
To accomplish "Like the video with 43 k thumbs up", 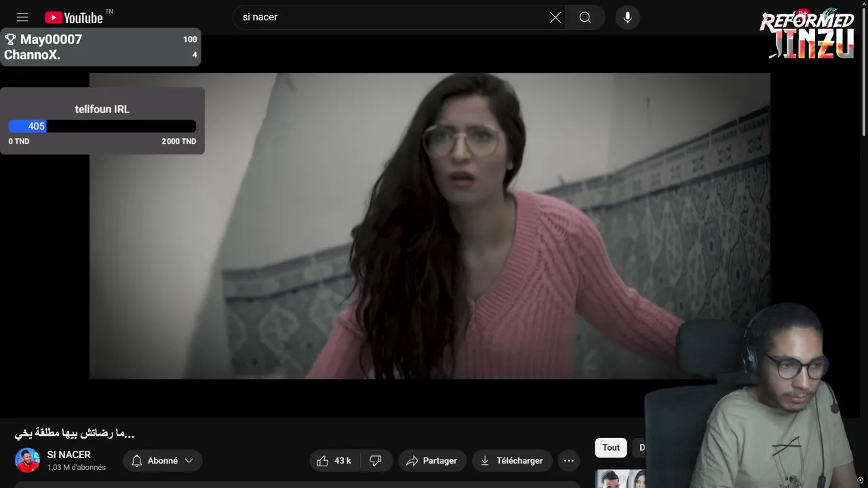I will click(335, 461).
